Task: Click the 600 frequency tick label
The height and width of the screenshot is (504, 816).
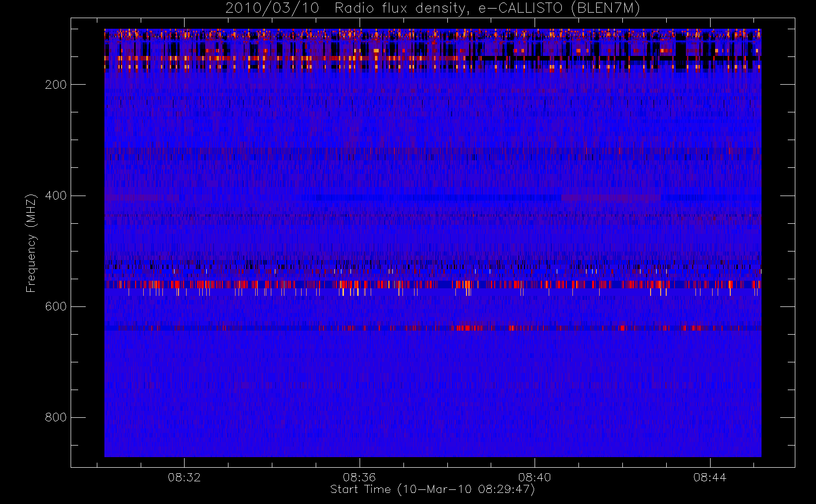Action: pyautogui.click(x=55, y=306)
